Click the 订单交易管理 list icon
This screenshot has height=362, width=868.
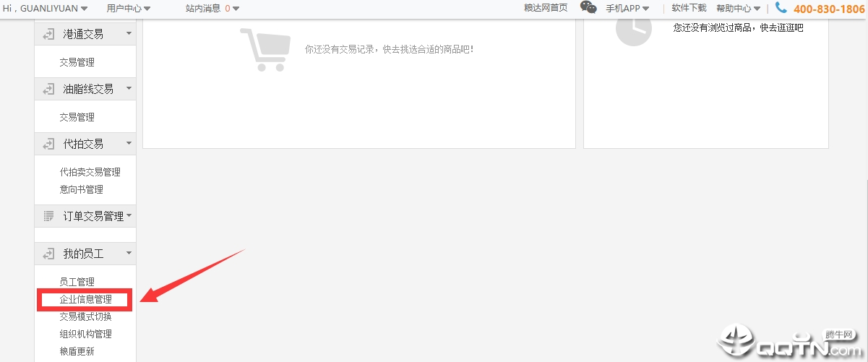(x=48, y=215)
